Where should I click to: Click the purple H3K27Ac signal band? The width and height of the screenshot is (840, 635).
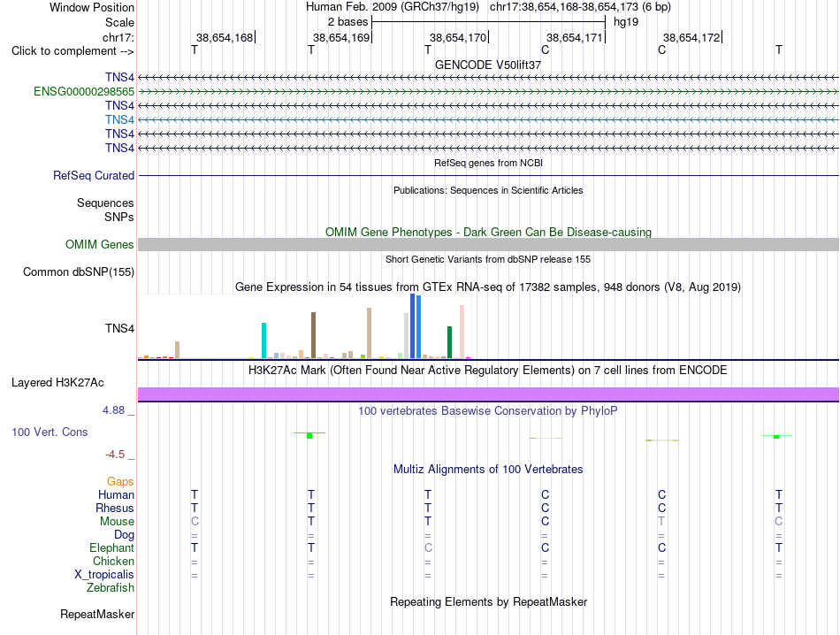(x=488, y=394)
